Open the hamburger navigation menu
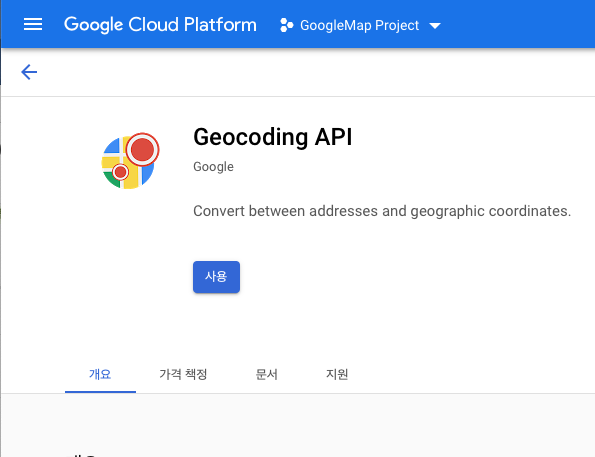The width and height of the screenshot is (595, 457). [x=33, y=24]
